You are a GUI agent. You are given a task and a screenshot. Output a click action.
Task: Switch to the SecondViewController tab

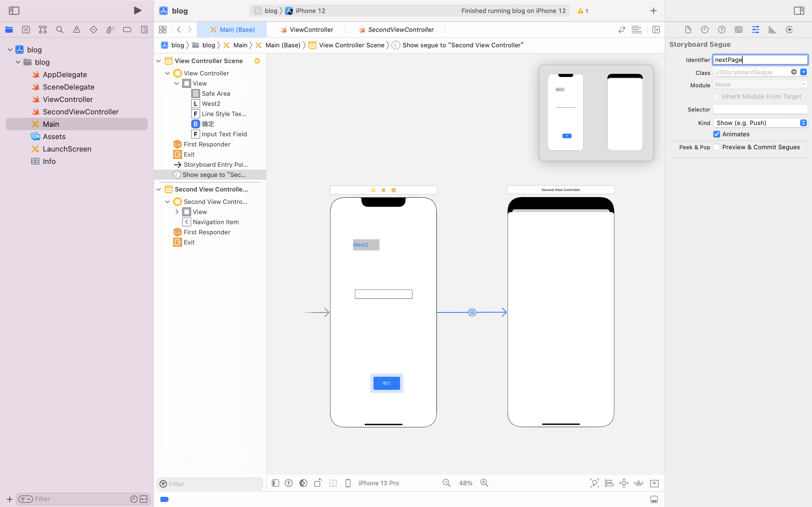click(x=400, y=30)
